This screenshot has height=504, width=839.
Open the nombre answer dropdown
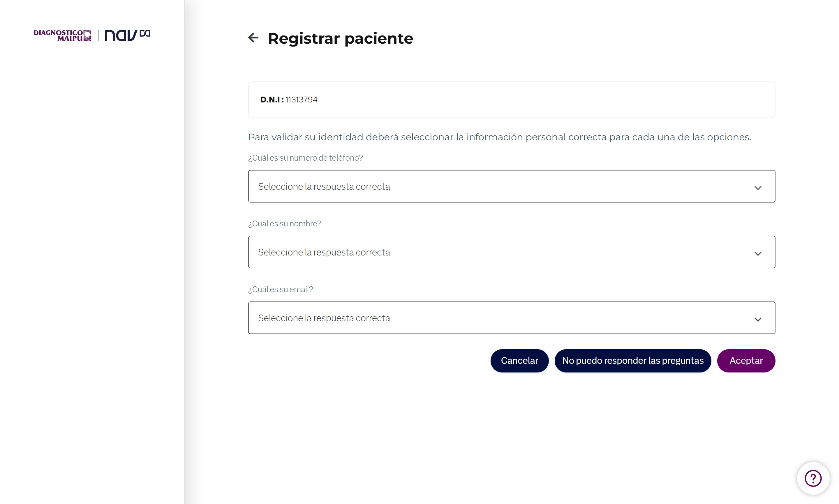tap(512, 252)
